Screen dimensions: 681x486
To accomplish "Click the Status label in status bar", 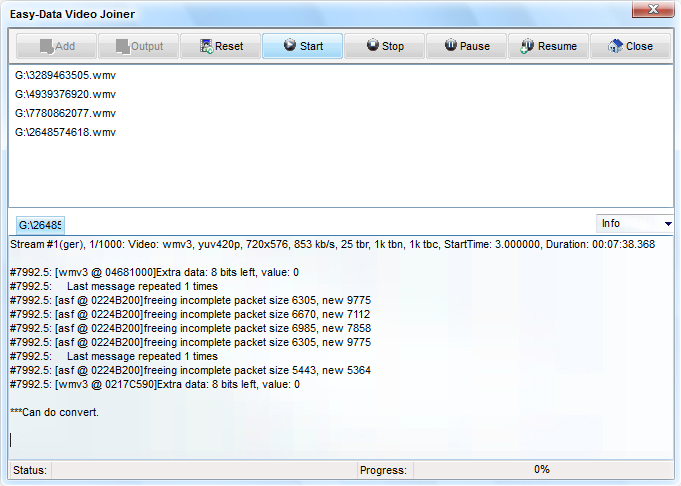I will point(30,470).
